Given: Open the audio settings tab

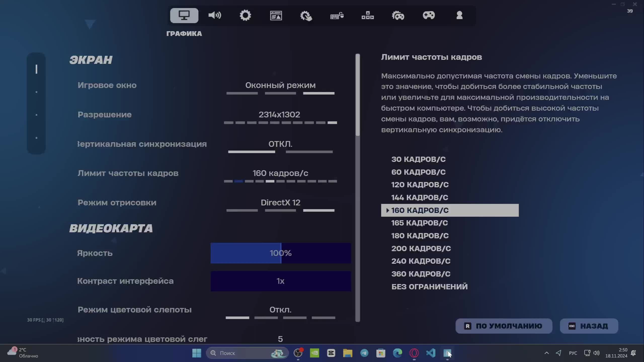Looking at the screenshot, I should pos(214,16).
